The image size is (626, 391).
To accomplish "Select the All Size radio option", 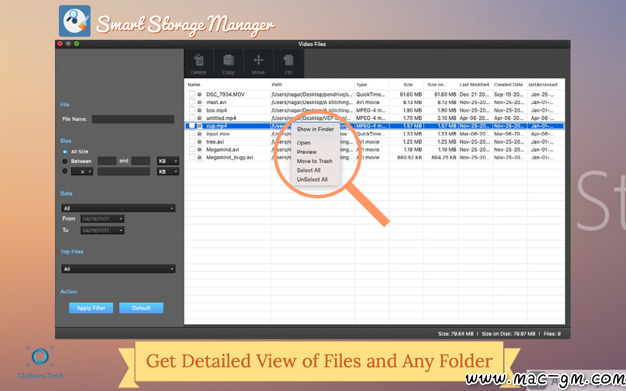I will (65, 152).
